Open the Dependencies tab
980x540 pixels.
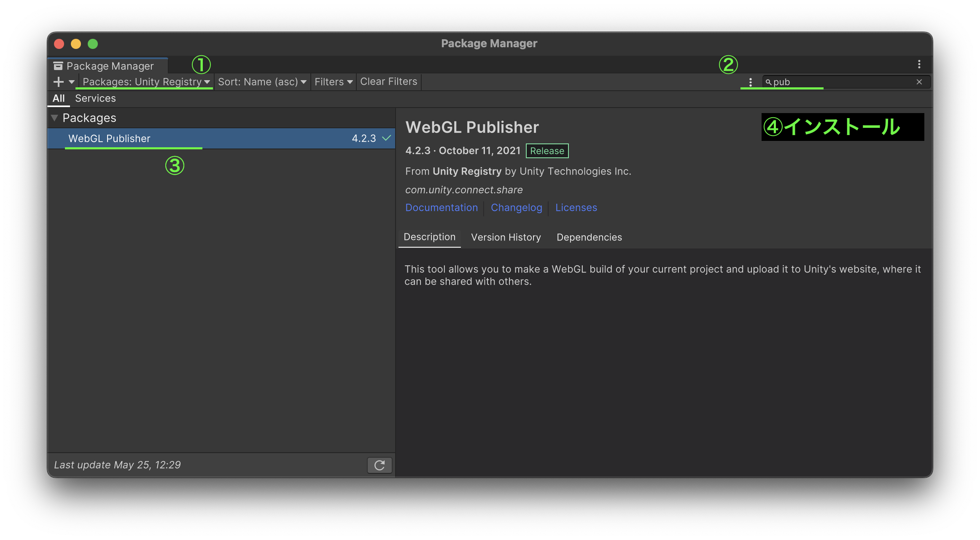tap(589, 237)
